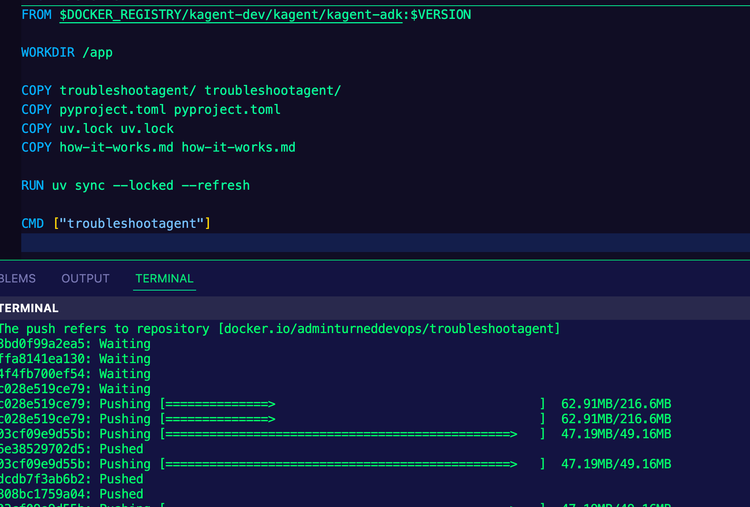The width and height of the screenshot is (750, 507).
Task: Click the COPY pyproject.toml line
Action: coord(151,110)
